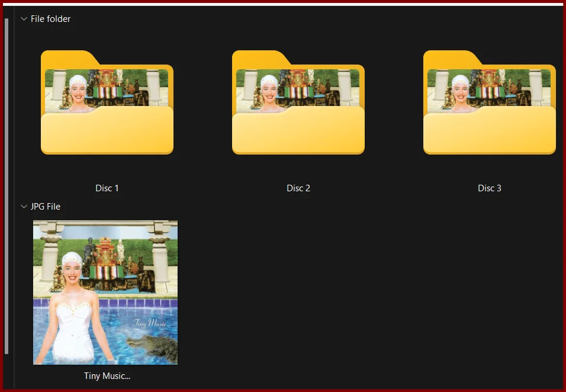Click the Tiny Music... file name label
This screenshot has height=392, width=566.
pos(107,376)
